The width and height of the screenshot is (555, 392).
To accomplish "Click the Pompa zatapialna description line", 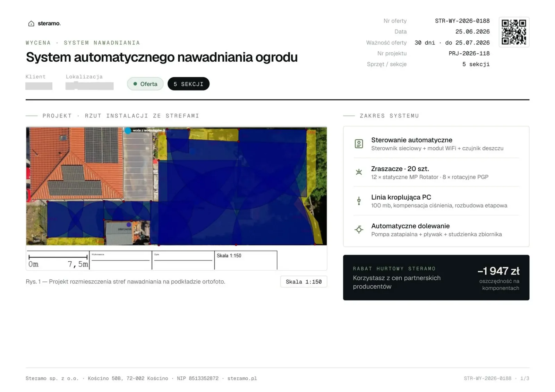I will 436,234.
